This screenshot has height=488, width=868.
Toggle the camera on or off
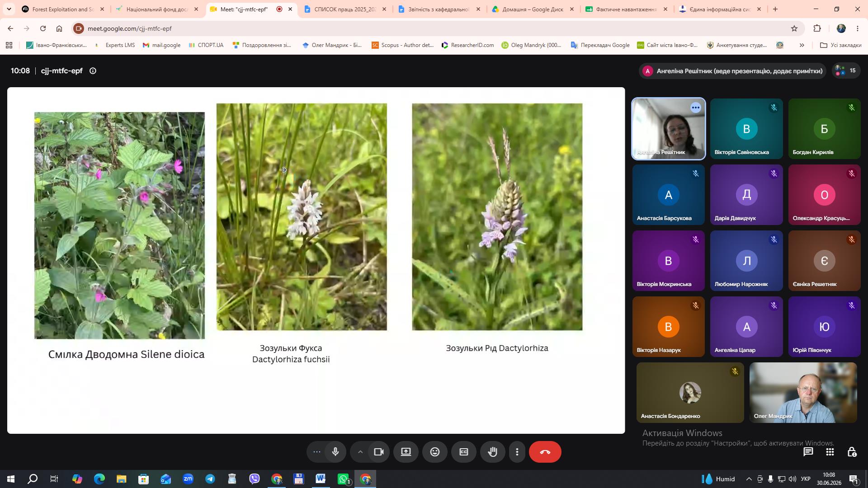[379, 452]
